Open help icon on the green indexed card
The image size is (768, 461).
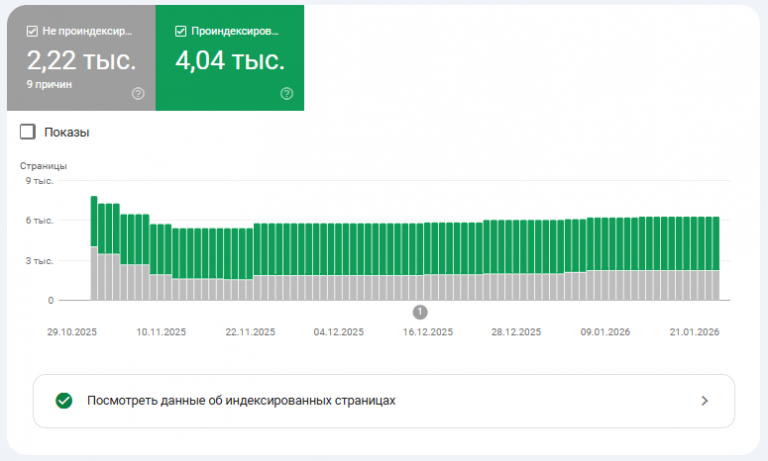pyautogui.click(x=287, y=94)
